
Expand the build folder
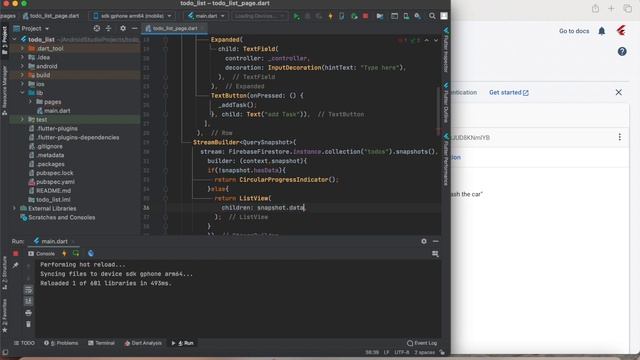click(22, 75)
